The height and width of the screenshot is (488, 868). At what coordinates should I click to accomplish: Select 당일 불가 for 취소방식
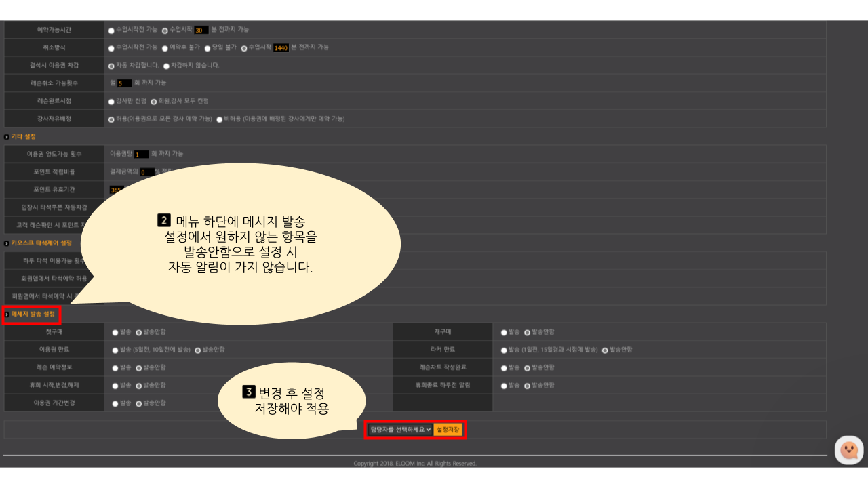tap(208, 48)
